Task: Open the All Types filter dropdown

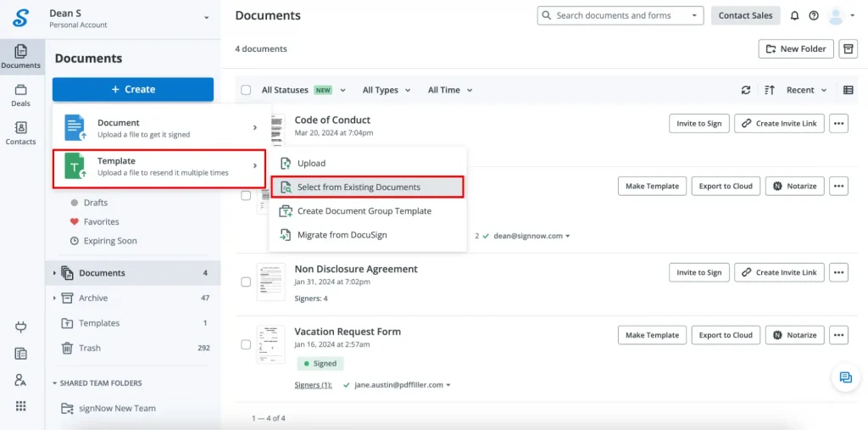Action: tap(386, 90)
